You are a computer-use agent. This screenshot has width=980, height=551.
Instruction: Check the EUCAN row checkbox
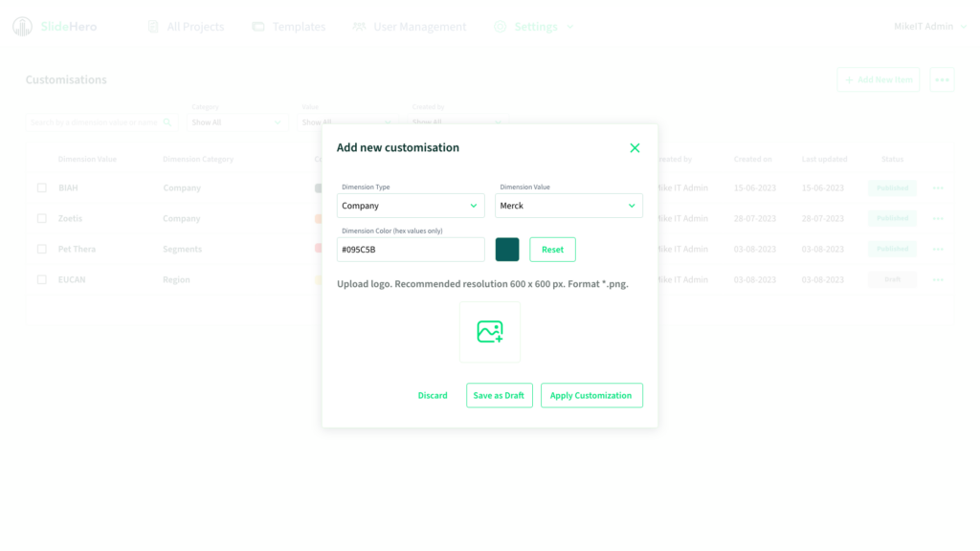coord(41,280)
